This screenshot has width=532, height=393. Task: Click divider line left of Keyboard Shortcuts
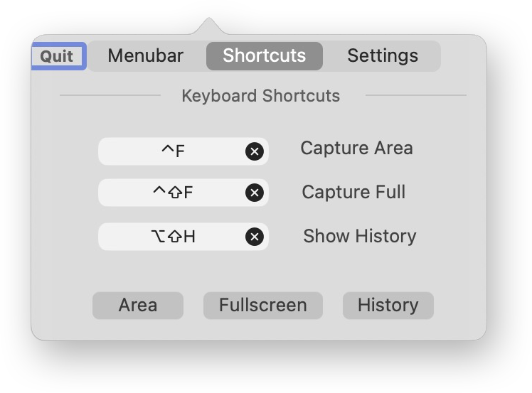coord(110,95)
